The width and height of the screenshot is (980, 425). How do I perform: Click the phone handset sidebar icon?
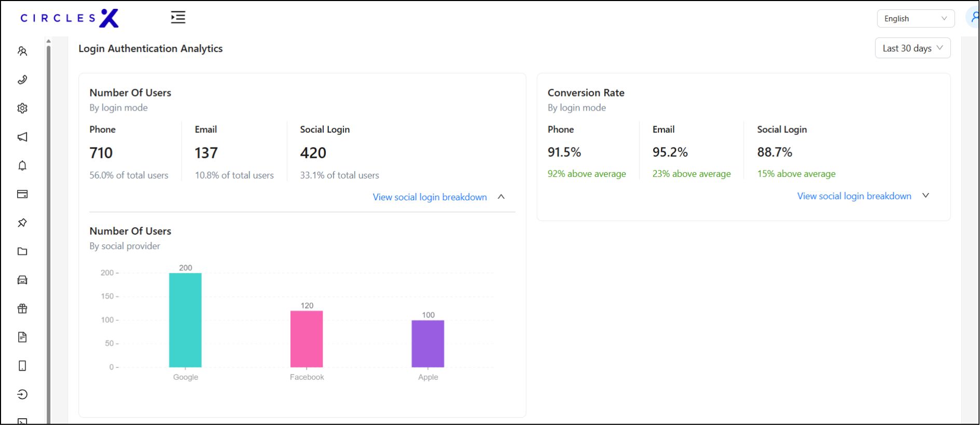pos(22,80)
